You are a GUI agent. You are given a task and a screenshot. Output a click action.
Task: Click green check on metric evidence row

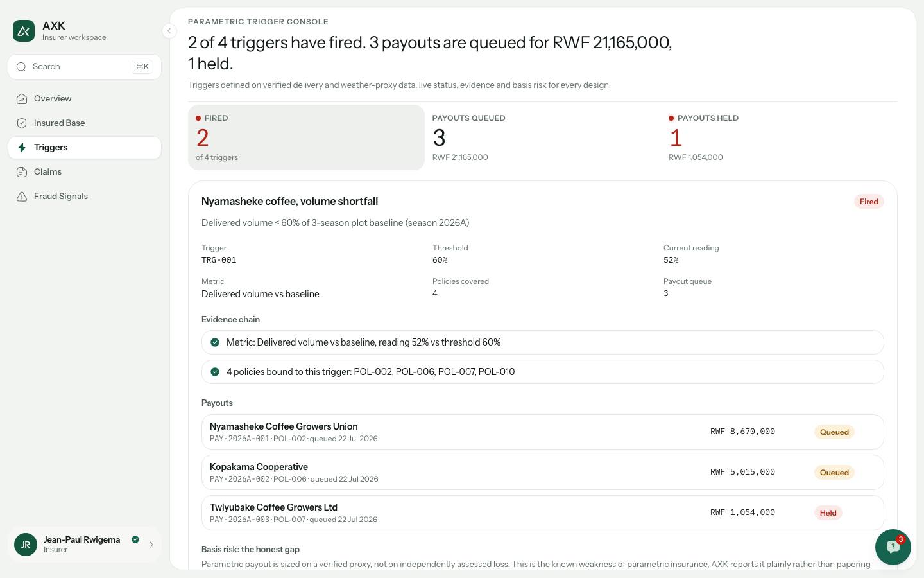[215, 342]
